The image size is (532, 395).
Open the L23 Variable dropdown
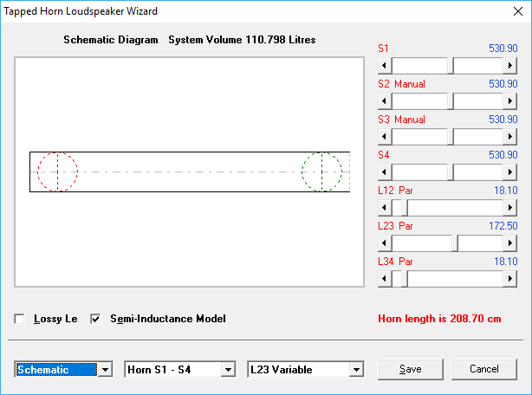355,370
